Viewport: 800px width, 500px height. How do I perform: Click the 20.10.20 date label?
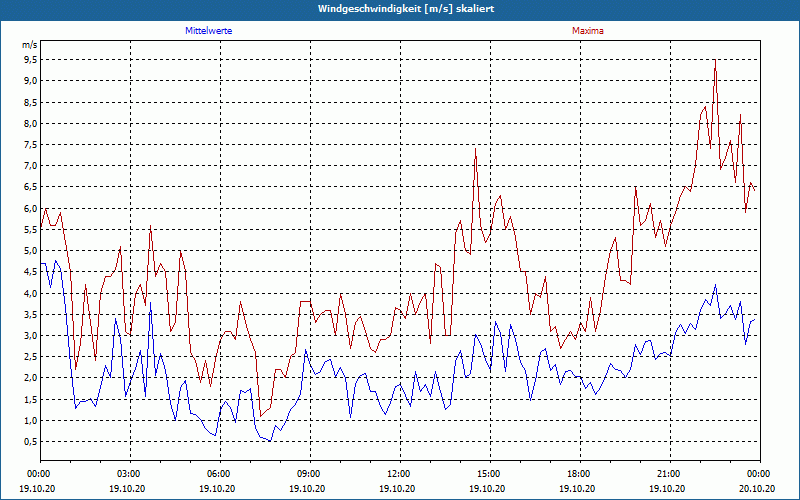coord(757,489)
